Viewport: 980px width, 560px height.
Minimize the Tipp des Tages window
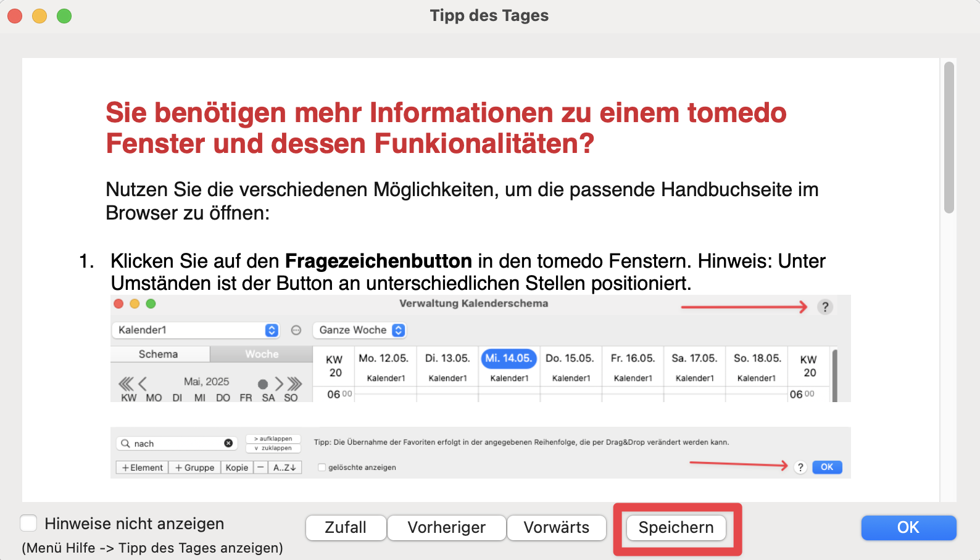pyautogui.click(x=39, y=16)
